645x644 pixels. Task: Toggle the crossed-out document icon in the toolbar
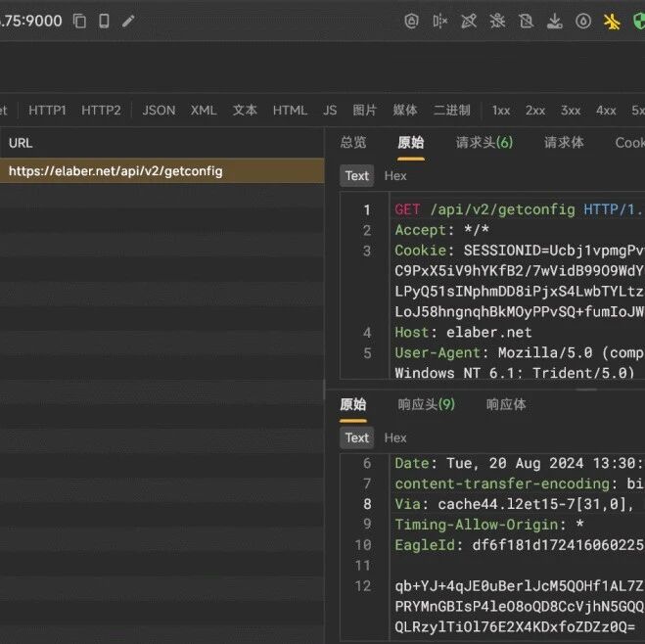527,21
